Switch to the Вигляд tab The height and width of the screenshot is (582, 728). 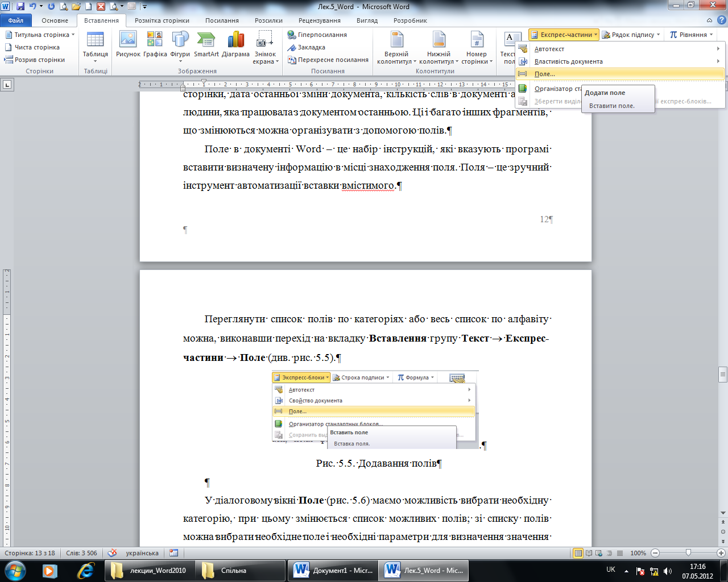tap(367, 20)
